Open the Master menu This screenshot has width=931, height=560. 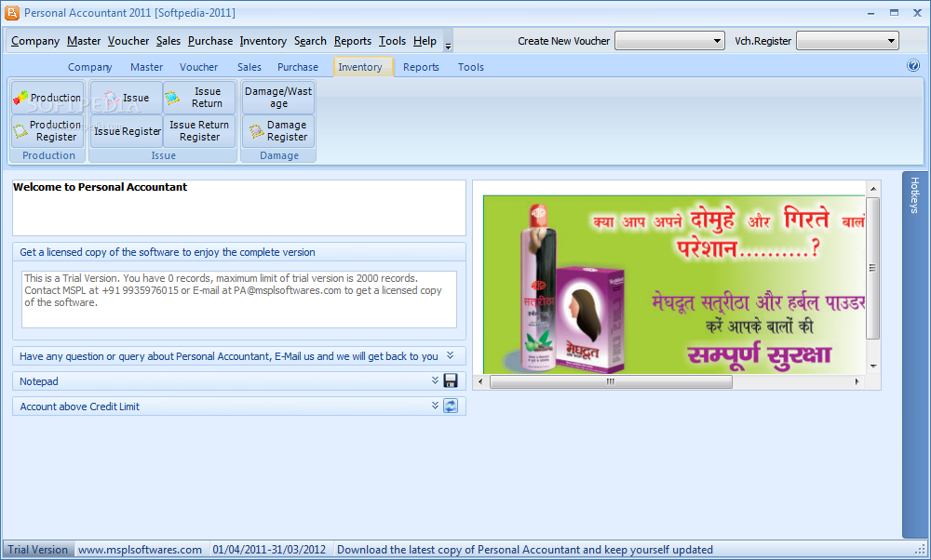(x=84, y=41)
